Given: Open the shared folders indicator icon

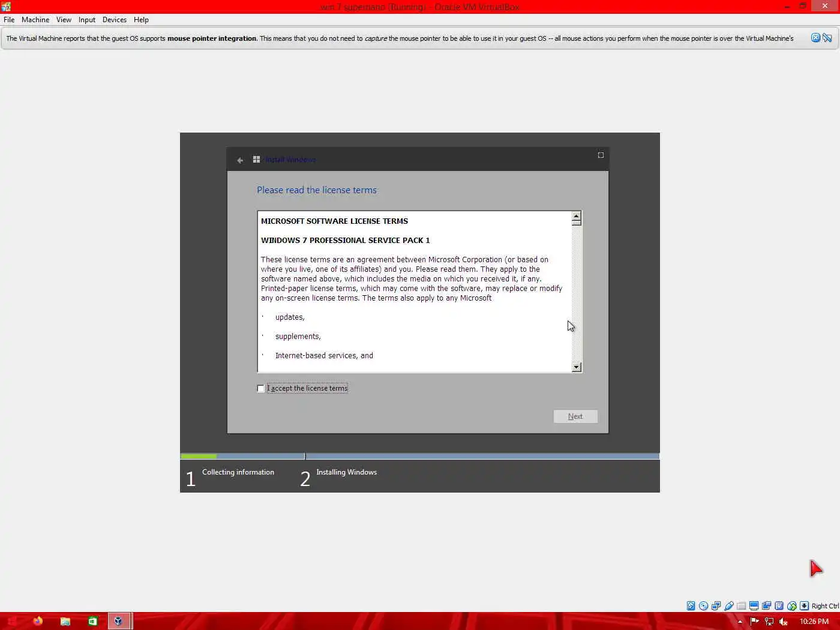Looking at the screenshot, I should 741,606.
